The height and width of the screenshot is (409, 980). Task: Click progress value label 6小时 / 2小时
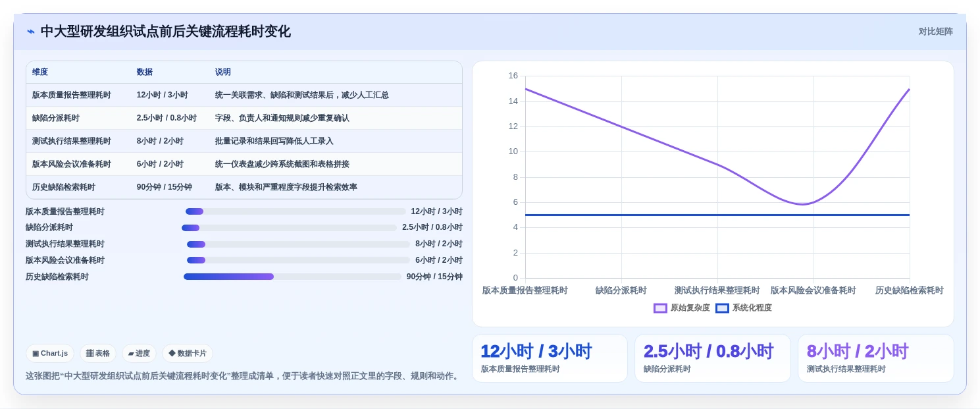439,260
